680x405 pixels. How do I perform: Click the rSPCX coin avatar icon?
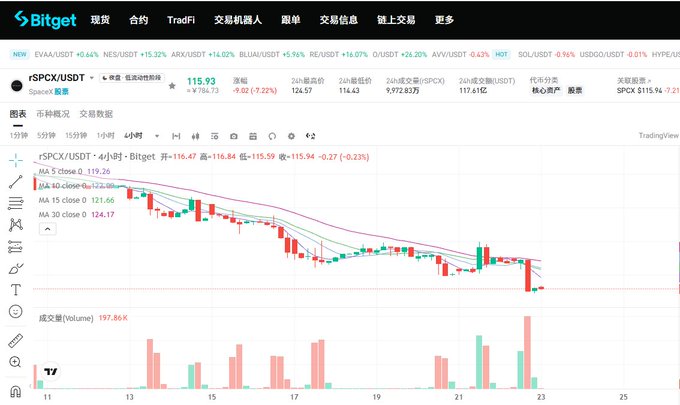16,85
